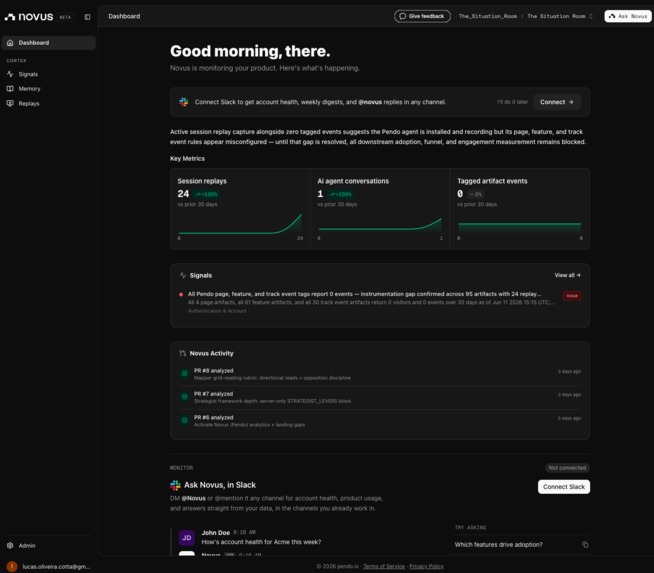
Task: Open the AI agent conversations metric card
Action: (380, 209)
